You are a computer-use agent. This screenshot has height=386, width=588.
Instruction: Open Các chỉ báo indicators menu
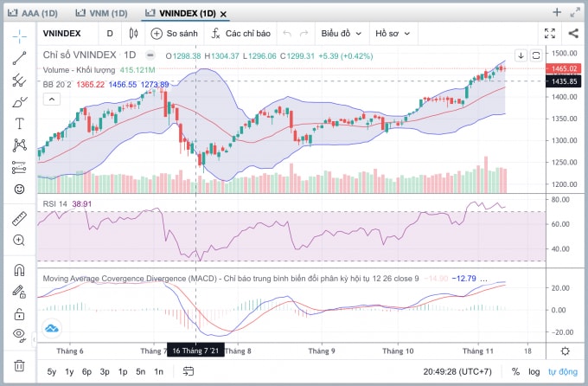click(x=240, y=34)
